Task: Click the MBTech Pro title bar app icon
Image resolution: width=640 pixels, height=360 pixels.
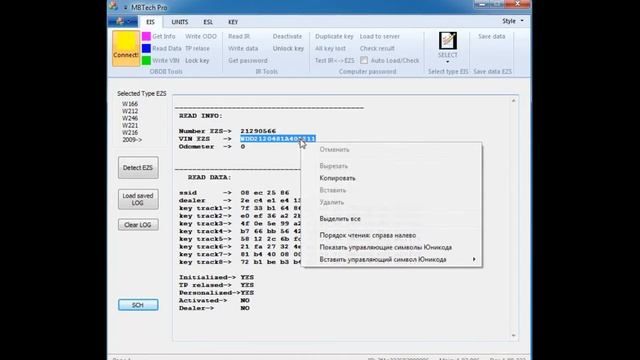Action: click(x=114, y=6)
